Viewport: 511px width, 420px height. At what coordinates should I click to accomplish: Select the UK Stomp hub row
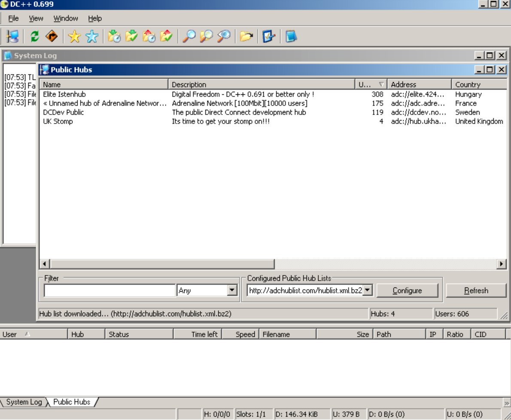tap(273, 121)
